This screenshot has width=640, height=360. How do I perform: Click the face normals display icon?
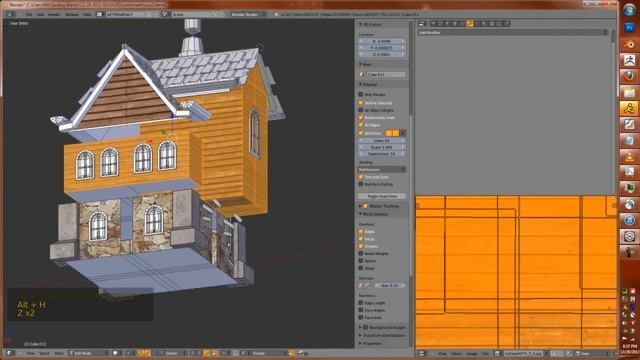[x=367, y=285]
